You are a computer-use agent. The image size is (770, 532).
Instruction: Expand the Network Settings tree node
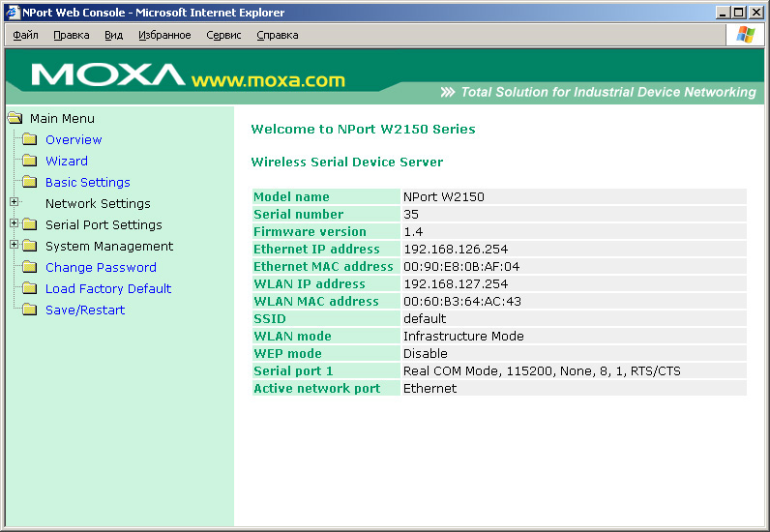pyautogui.click(x=15, y=202)
